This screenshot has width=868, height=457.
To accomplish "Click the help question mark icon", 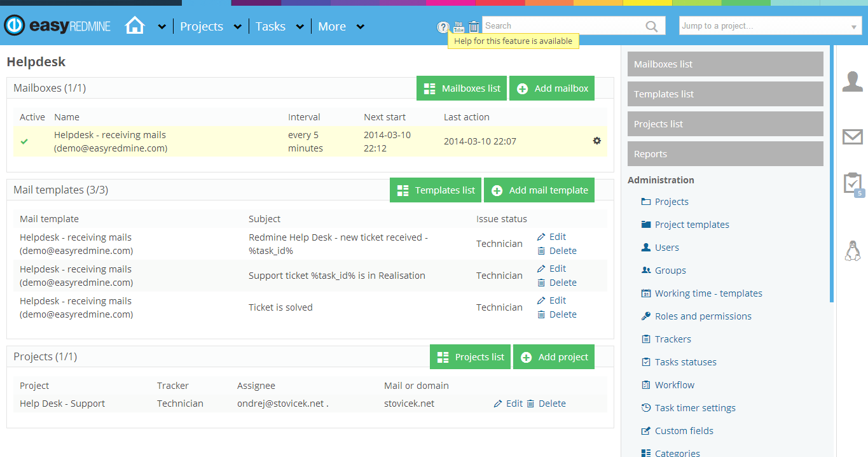I will [x=443, y=27].
